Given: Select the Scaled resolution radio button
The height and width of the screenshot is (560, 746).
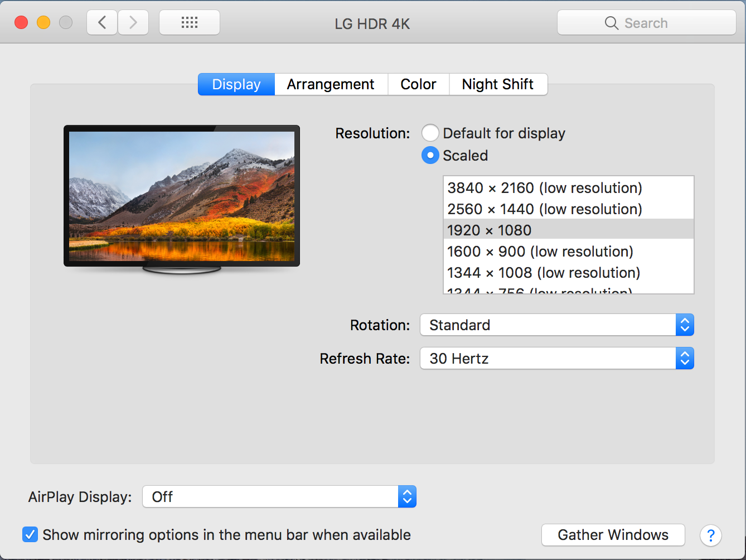Looking at the screenshot, I should (x=430, y=155).
